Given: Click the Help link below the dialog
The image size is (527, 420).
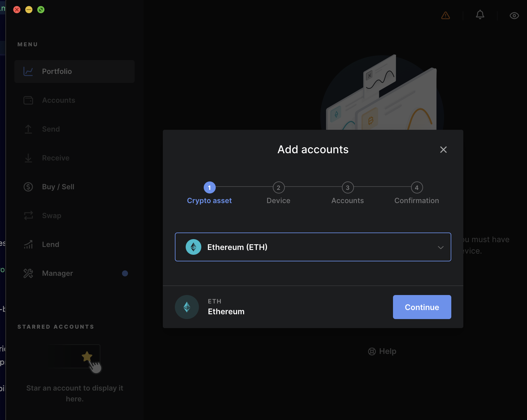Looking at the screenshot, I should [382, 351].
